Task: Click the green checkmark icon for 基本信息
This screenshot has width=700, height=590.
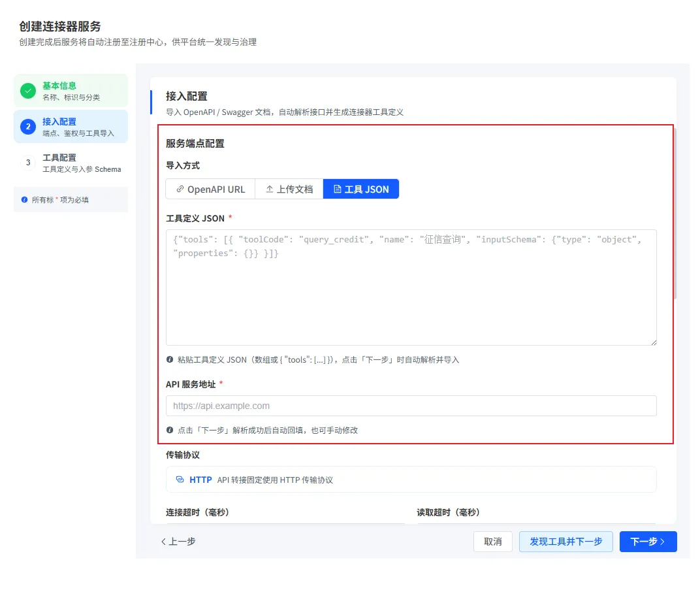Action: 28,91
